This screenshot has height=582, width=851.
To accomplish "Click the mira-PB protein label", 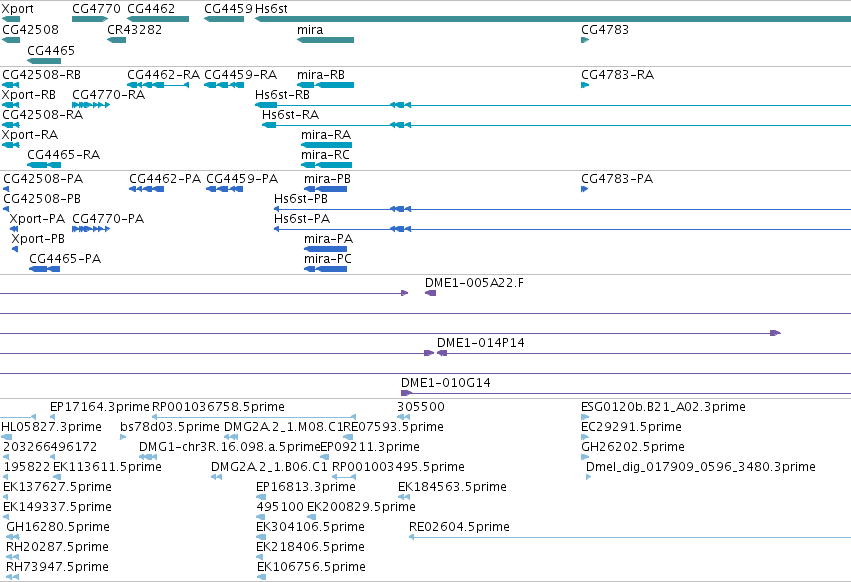I will pos(327,179).
